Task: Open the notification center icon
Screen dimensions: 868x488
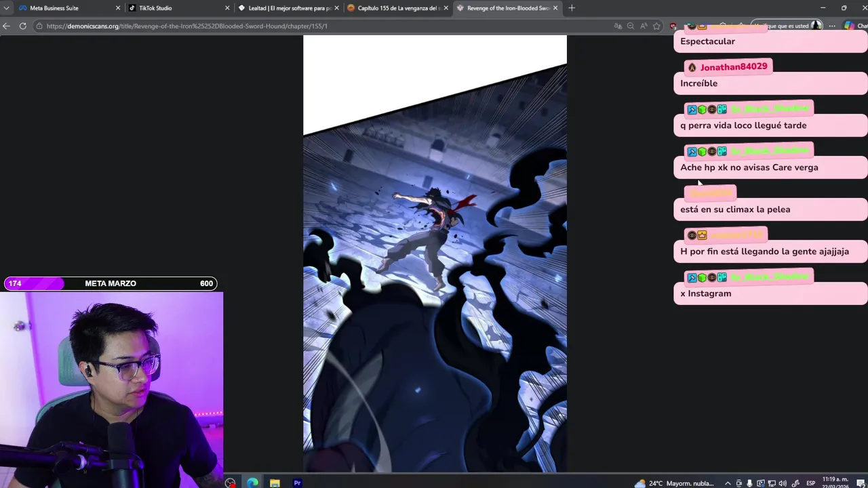Action: pos(860,483)
